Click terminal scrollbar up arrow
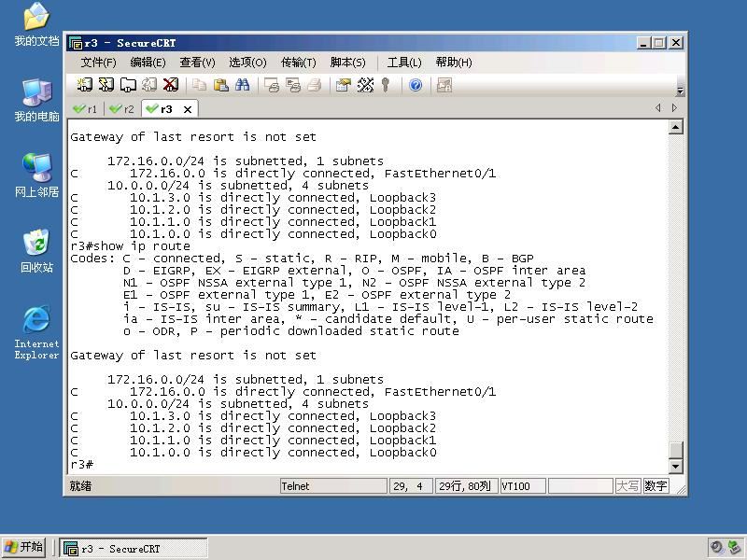Viewport: 747px width, 560px height. click(x=675, y=127)
